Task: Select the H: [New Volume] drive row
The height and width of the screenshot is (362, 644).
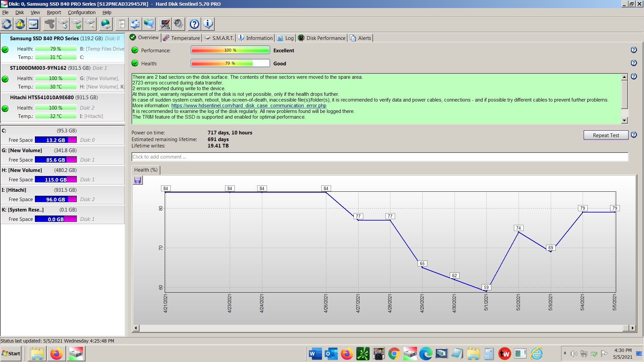Action: [63, 175]
